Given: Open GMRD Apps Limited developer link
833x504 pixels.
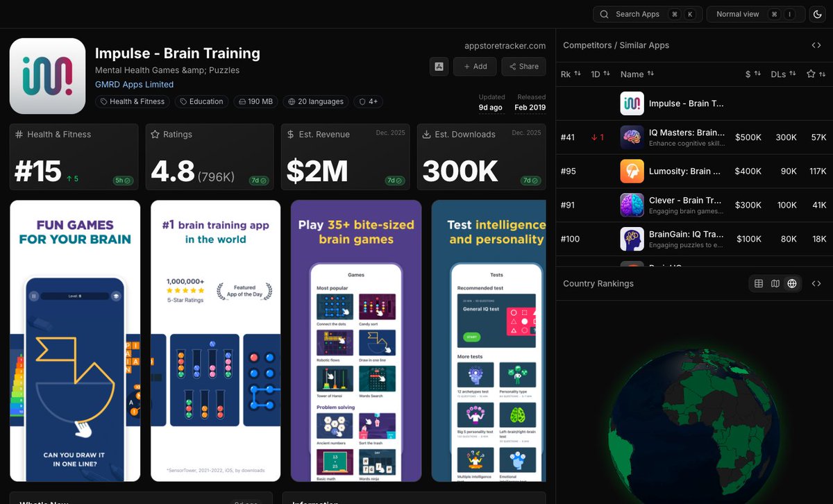Looking at the screenshot, I should coord(134,85).
